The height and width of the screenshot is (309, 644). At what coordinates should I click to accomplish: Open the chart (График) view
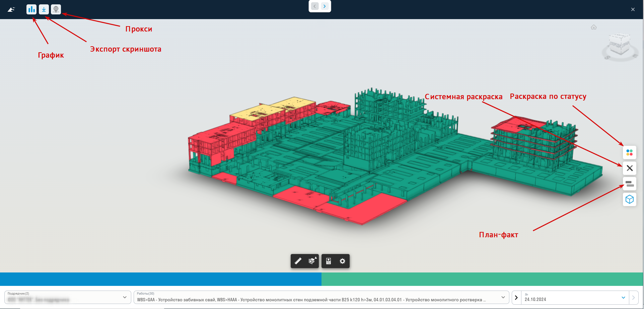(31, 9)
